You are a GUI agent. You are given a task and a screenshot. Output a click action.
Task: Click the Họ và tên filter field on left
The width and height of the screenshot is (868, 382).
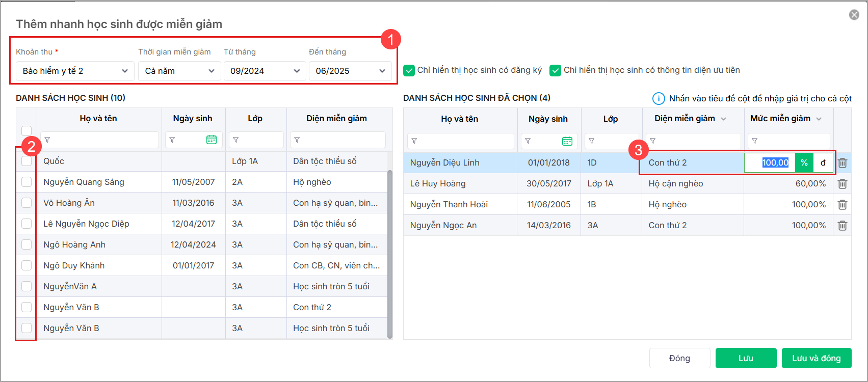pyautogui.click(x=99, y=140)
